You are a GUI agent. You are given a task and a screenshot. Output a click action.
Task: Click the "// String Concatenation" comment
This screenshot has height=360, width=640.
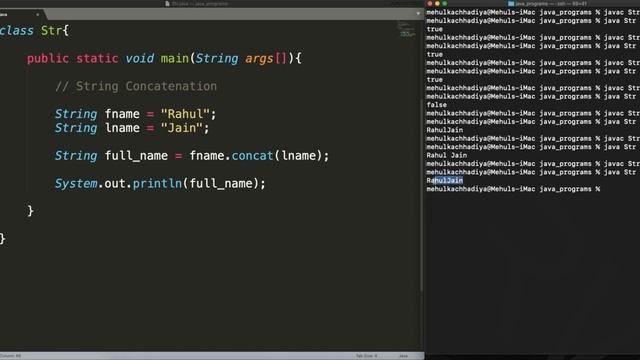pos(136,86)
